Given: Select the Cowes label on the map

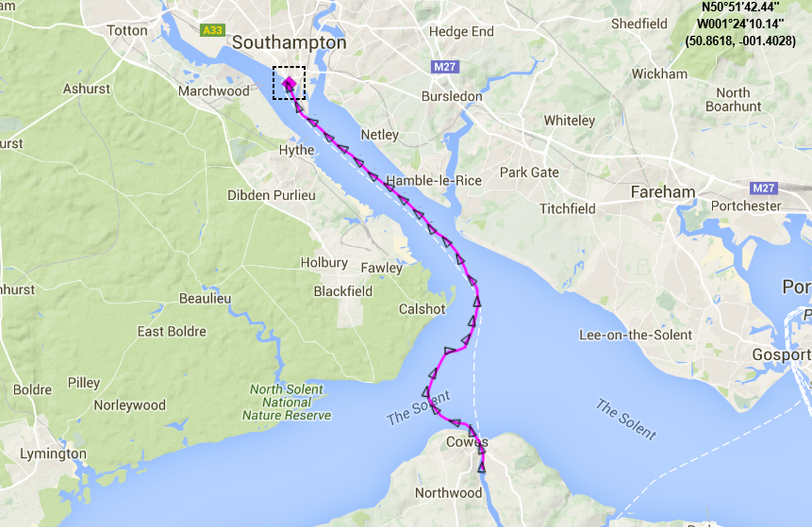Looking at the screenshot, I should point(467,442).
